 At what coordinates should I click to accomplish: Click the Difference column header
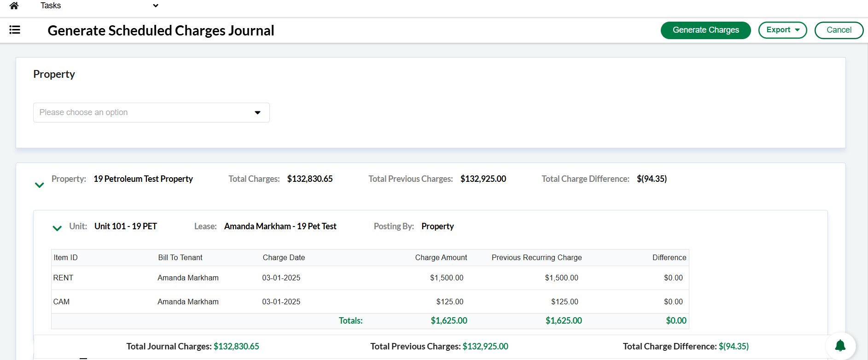669,257
